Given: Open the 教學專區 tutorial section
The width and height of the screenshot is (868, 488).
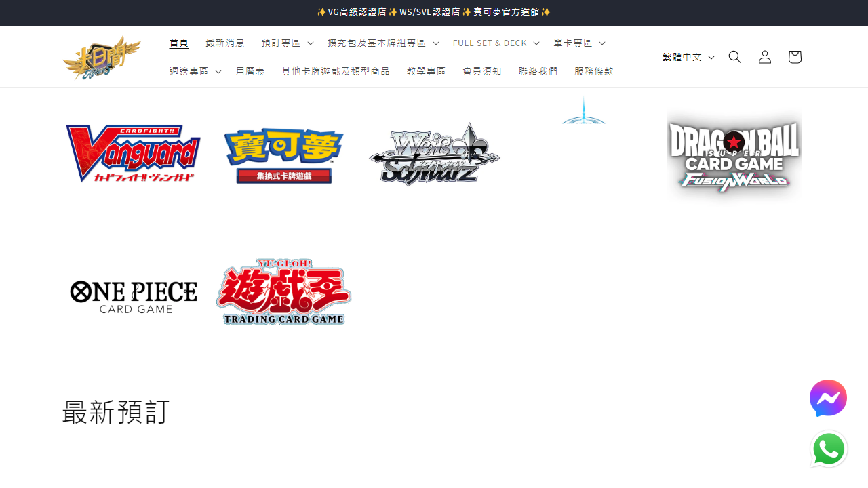Looking at the screenshot, I should 427,71.
